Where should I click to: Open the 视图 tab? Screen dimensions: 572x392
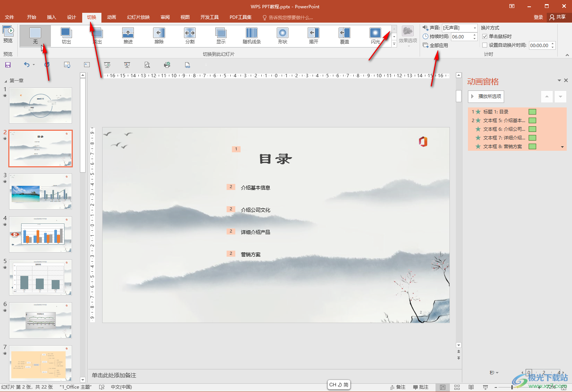click(x=185, y=17)
